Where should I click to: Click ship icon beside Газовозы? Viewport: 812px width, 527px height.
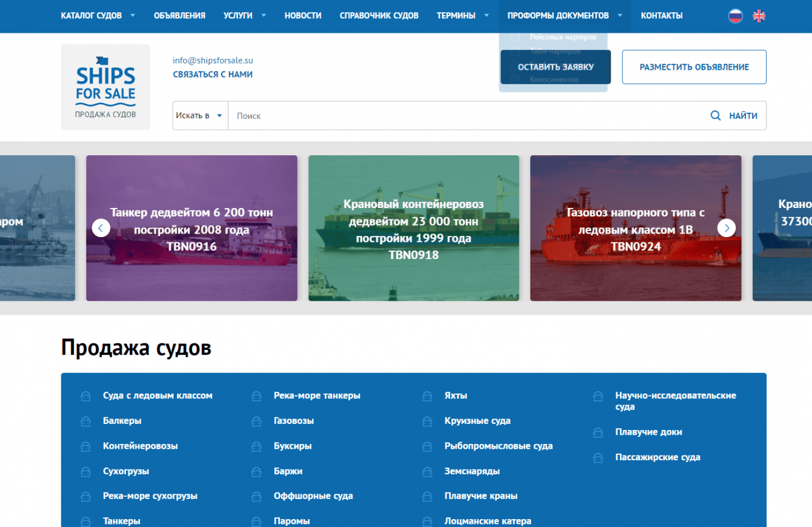point(257,421)
